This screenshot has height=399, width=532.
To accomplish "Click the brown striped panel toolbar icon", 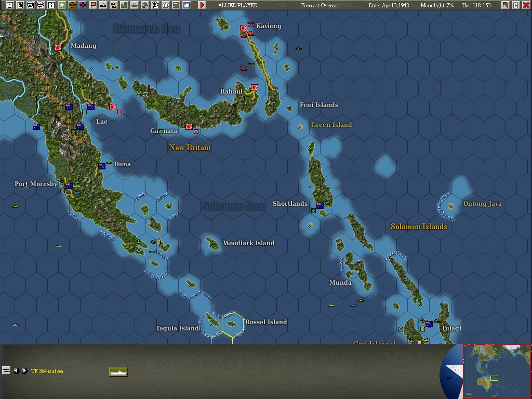I will [176, 5].
